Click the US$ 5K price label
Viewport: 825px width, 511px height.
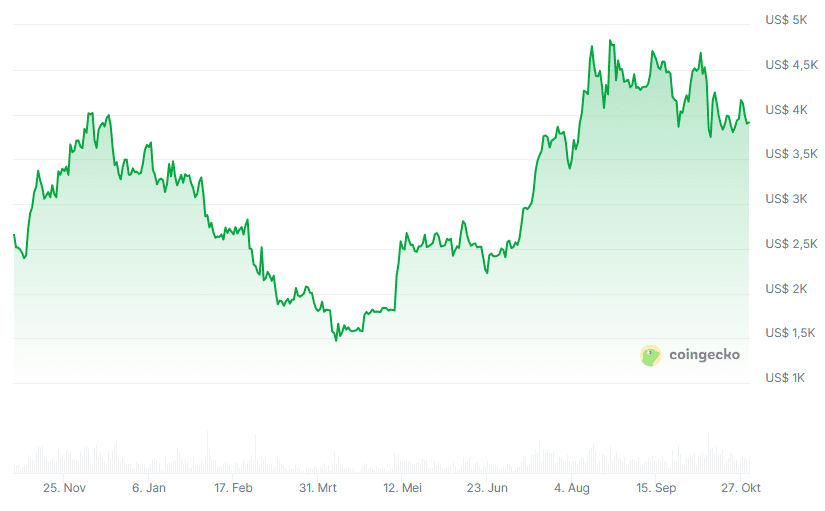pos(786,19)
